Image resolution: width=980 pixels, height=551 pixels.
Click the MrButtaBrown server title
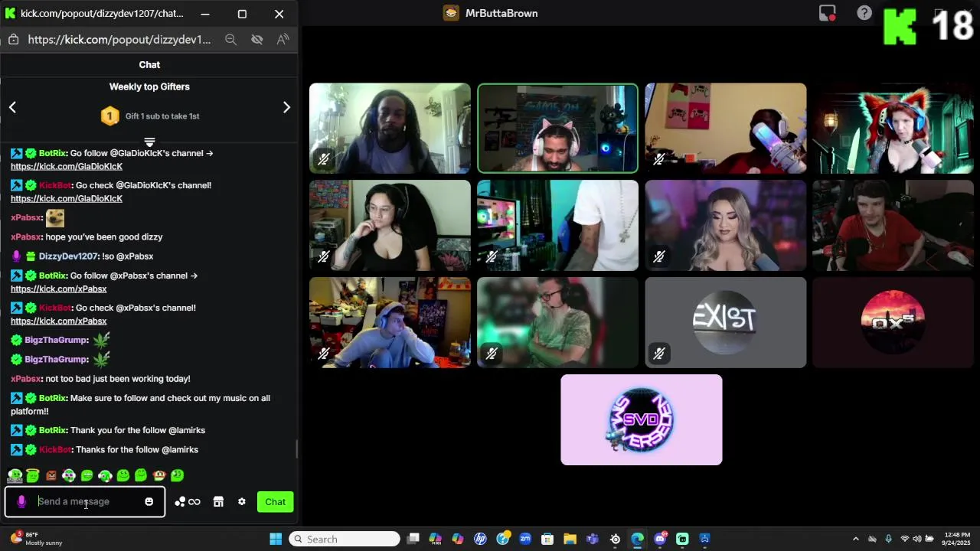click(x=501, y=13)
